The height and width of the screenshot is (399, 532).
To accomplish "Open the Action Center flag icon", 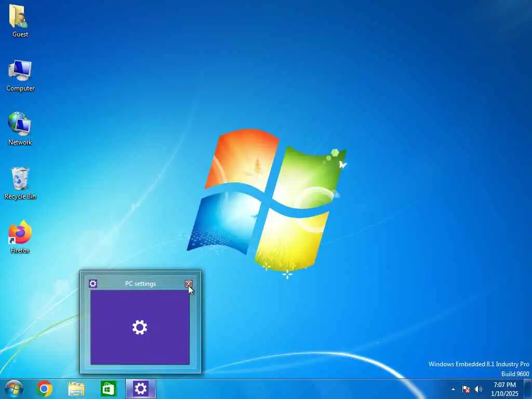I will (466, 389).
